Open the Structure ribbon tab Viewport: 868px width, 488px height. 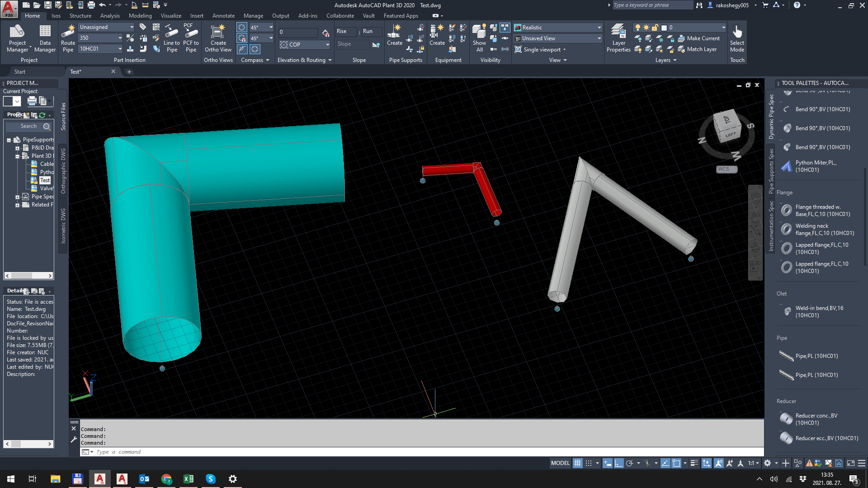pyautogui.click(x=80, y=16)
